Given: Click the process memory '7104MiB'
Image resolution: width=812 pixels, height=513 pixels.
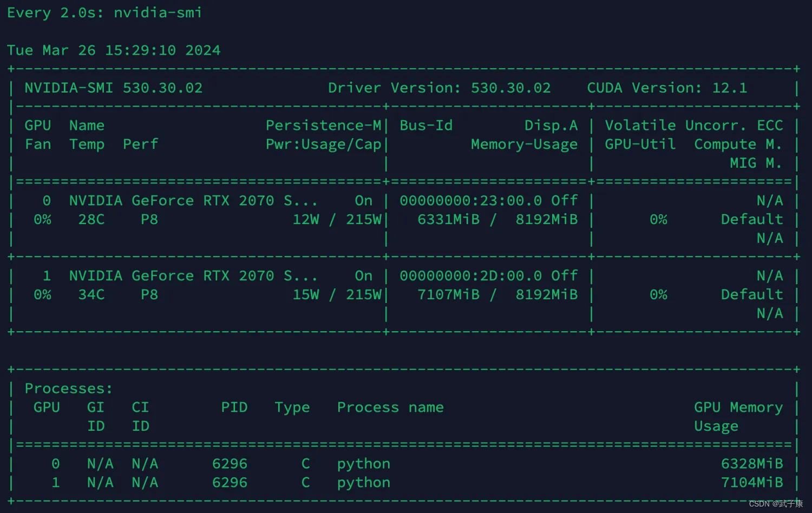Looking at the screenshot, I should point(752,483).
